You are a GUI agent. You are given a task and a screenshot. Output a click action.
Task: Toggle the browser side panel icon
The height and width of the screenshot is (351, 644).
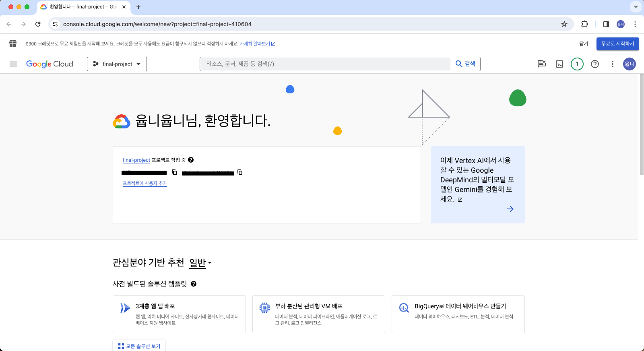[x=606, y=24]
